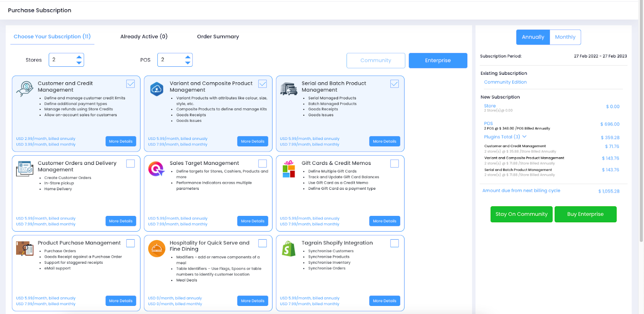Uncheck Customer and Credit Management plugin

pos(130,84)
